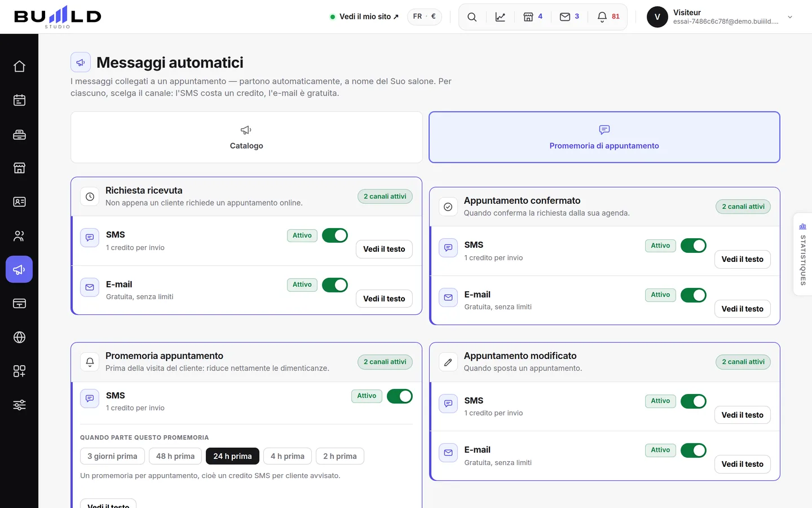Click the 2 canali attivi badge on Appuntamento confermato
The width and height of the screenshot is (812, 508).
pyautogui.click(x=743, y=207)
